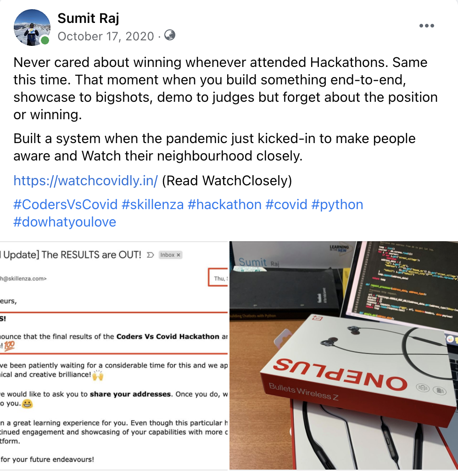The height and width of the screenshot is (476, 458).
Task: Open the three-dot post options menu
Action: 426,26
